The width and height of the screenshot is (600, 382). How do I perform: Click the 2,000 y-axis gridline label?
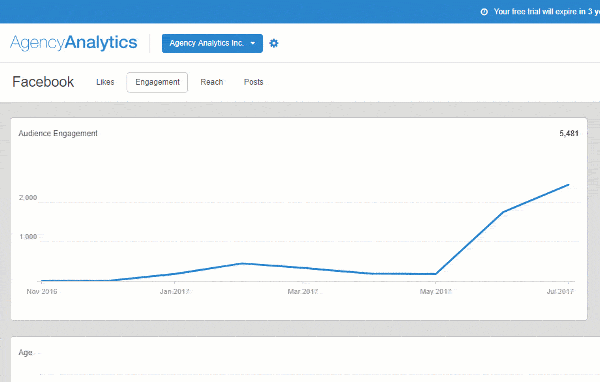(28, 198)
